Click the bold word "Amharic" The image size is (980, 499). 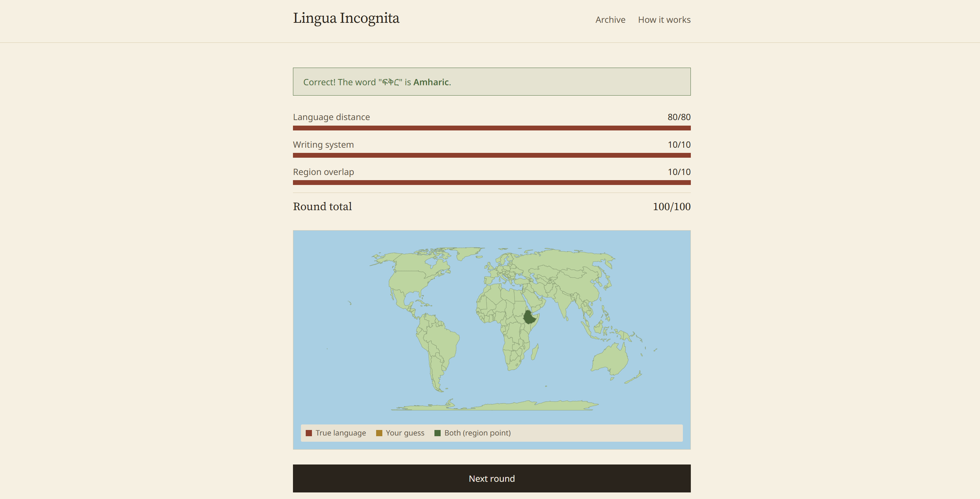431,82
